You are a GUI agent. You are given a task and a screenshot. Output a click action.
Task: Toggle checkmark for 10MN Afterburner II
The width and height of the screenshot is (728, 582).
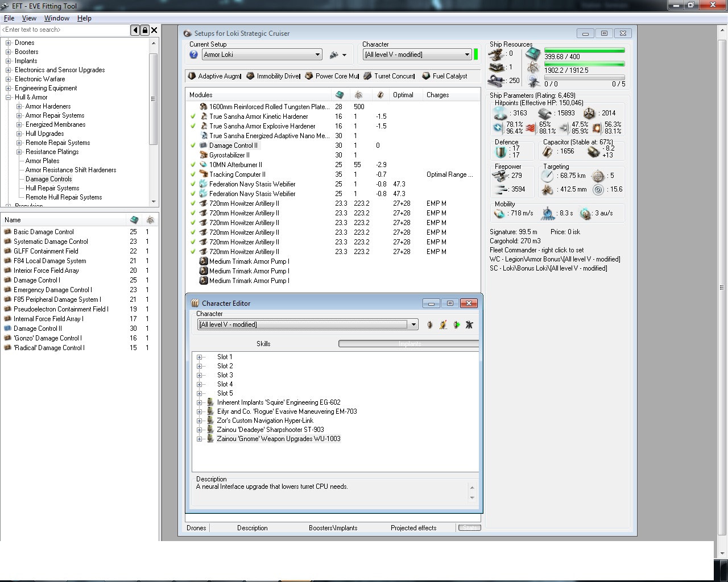click(x=193, y=165)
